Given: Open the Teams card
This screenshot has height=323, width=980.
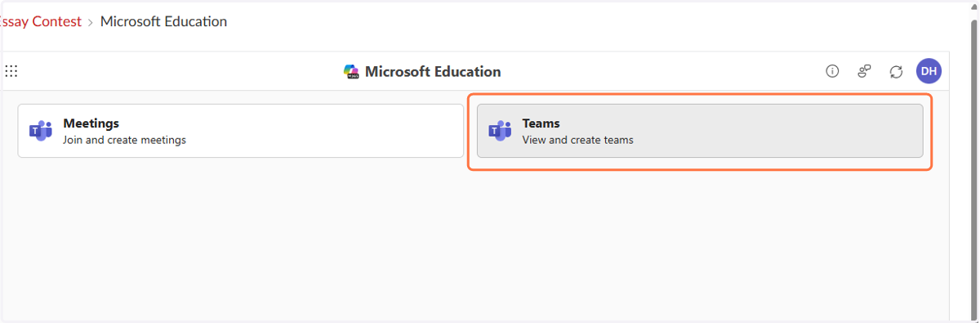Looking at the screenshot, I should [x=700, y=130].
